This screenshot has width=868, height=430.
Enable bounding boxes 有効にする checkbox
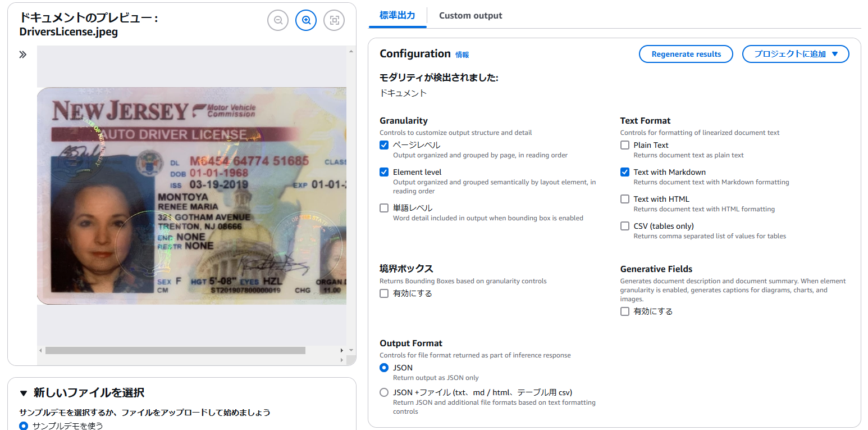coord(384,293)
